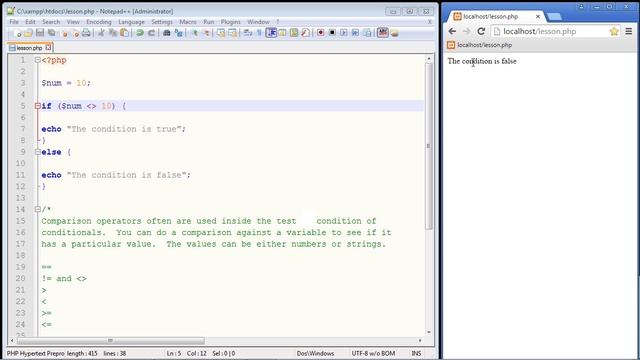Click the Run Macro Multiple Times icon

[355, 33]
